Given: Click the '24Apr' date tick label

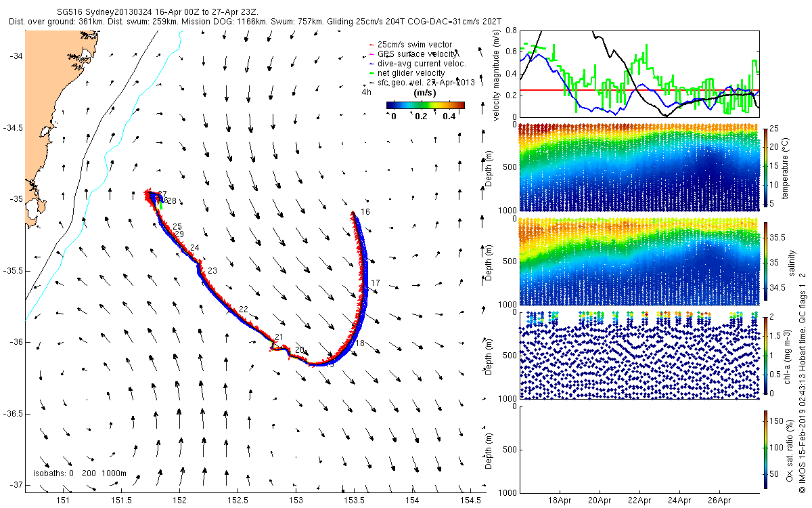Looking at the screenshot, I should pyautogui.click(x=679, y=501).
